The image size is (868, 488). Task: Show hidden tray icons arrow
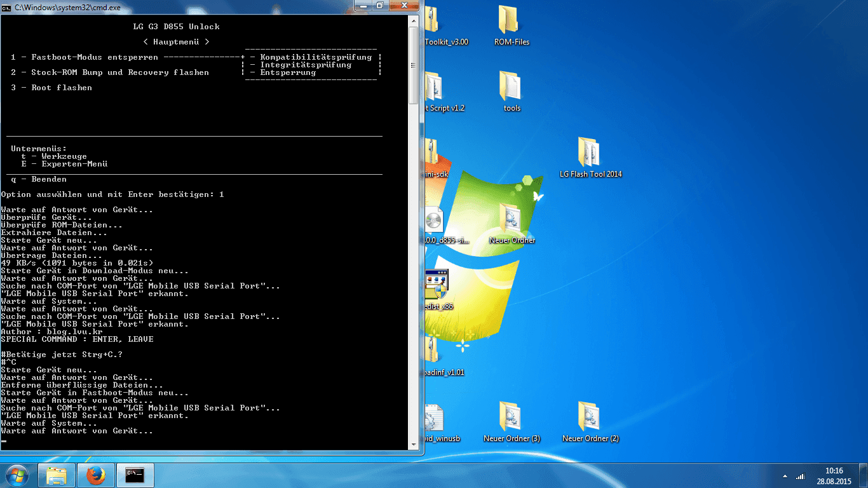(x=785, y=476)
